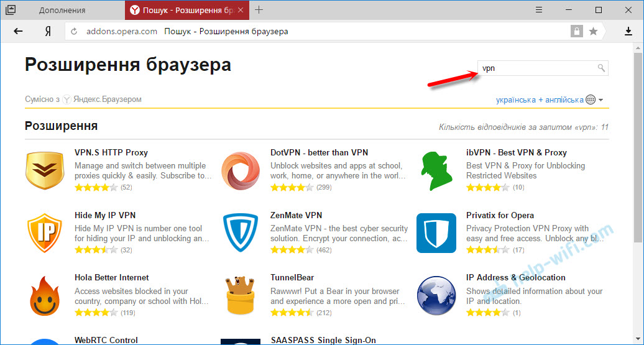
Task: Open the українська + англійська language link
Action: click(x=540, y=100)
